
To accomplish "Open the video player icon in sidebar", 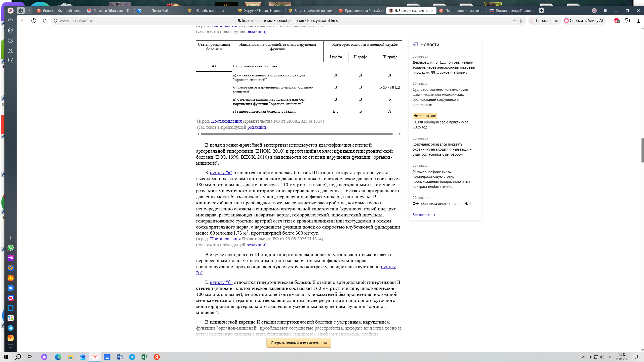I will (x=10, y=40).
